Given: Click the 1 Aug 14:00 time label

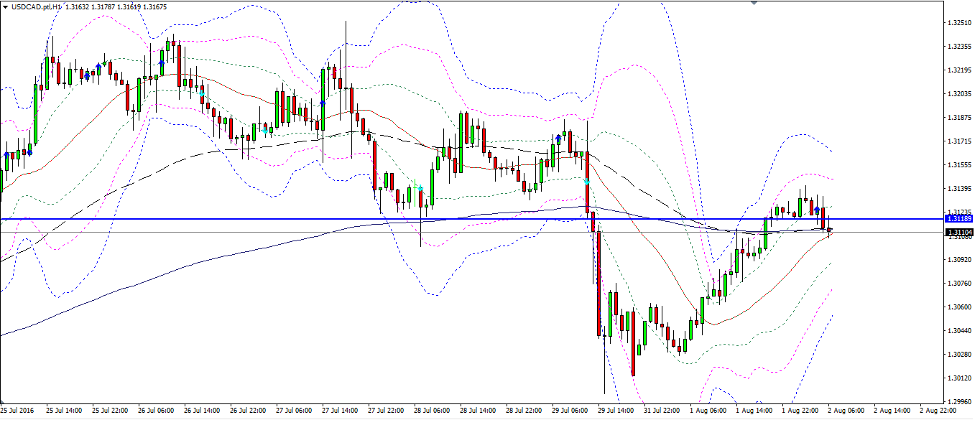Looking at the screenshot, I should (x=754, y=411).
